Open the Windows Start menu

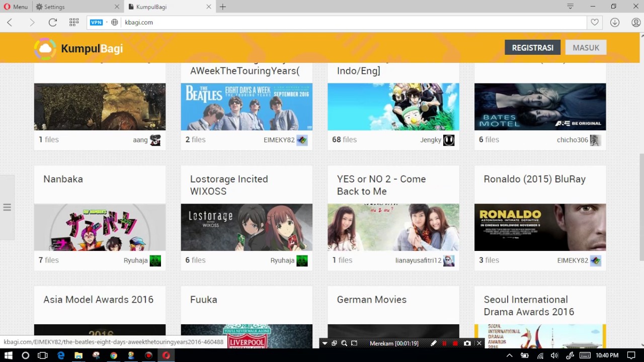click(8, 355)
